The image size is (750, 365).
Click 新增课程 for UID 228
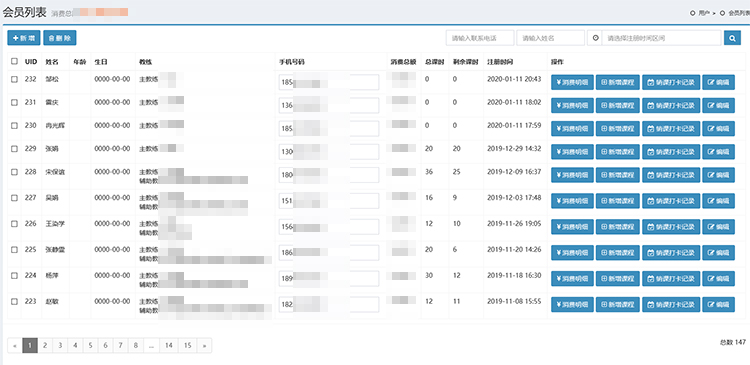[618, 175]
